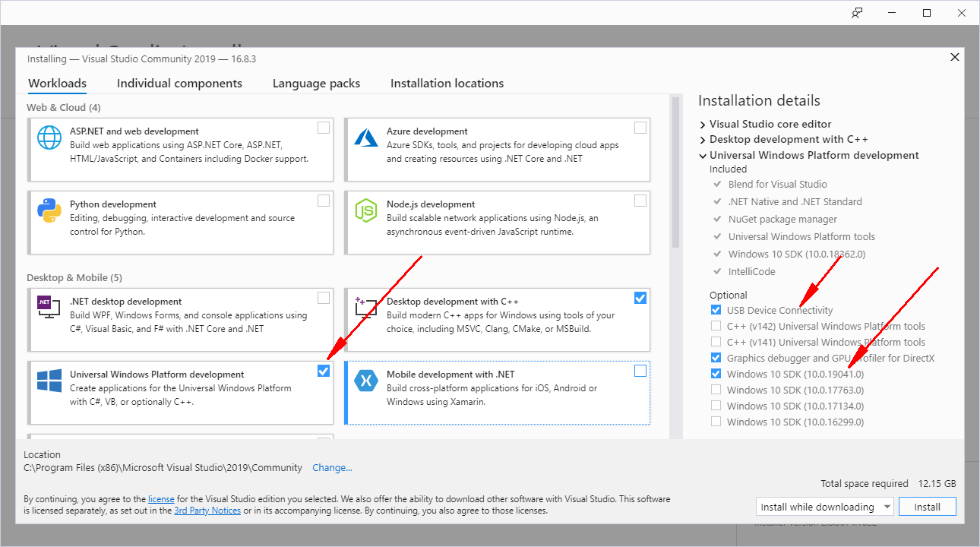
Task: Click the Xamarin mobile development icon
Action: [x=366, y=381]
